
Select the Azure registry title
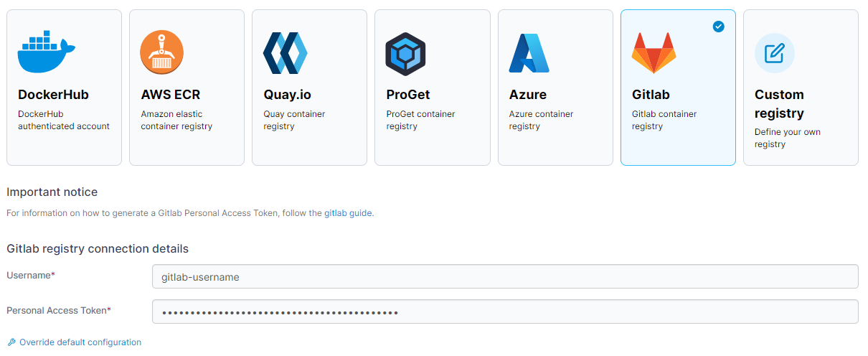[x=527, y=95]
